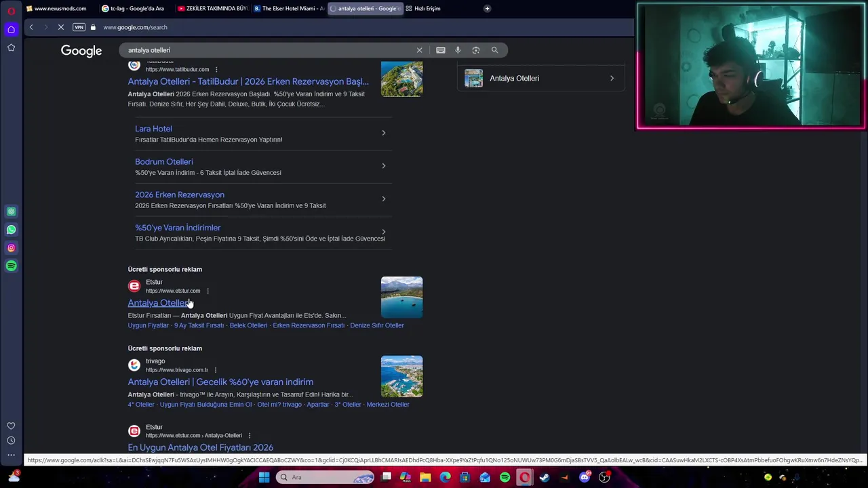Open the on-screen keyboard input tool
The image size is (868, 488).
point(441,50)
